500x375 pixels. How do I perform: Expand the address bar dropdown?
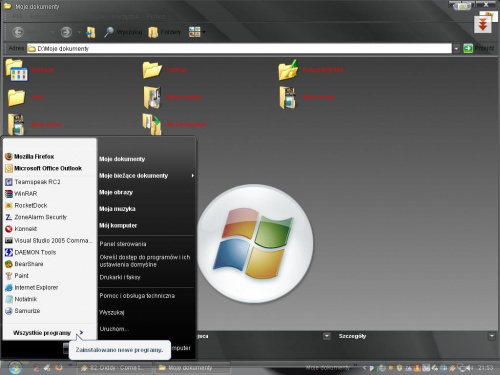(x=456, y=49)
